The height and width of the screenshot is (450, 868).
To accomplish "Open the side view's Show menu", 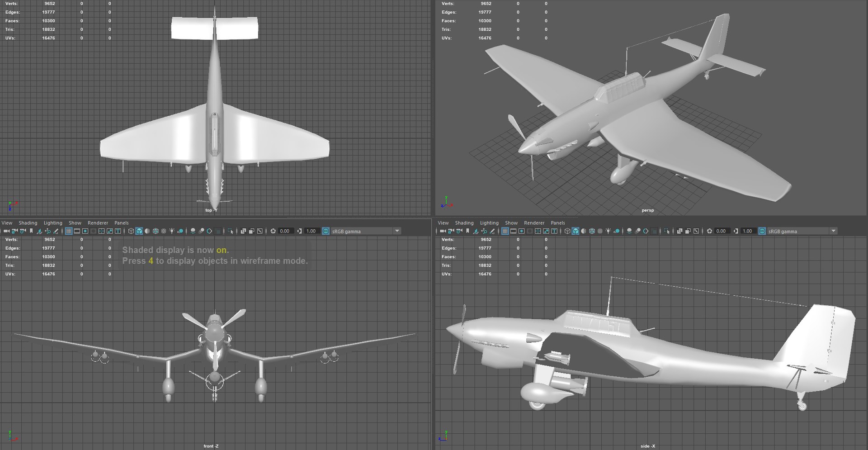I will (x=511, y=223).
